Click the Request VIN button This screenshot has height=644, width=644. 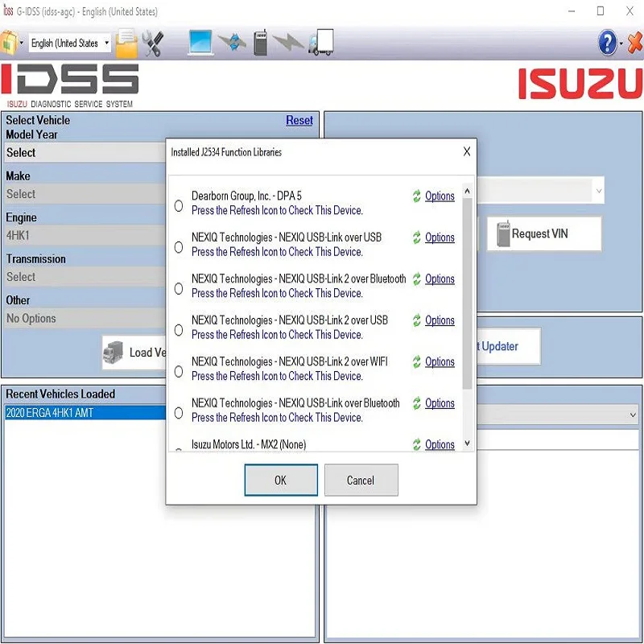coord(544,233)
